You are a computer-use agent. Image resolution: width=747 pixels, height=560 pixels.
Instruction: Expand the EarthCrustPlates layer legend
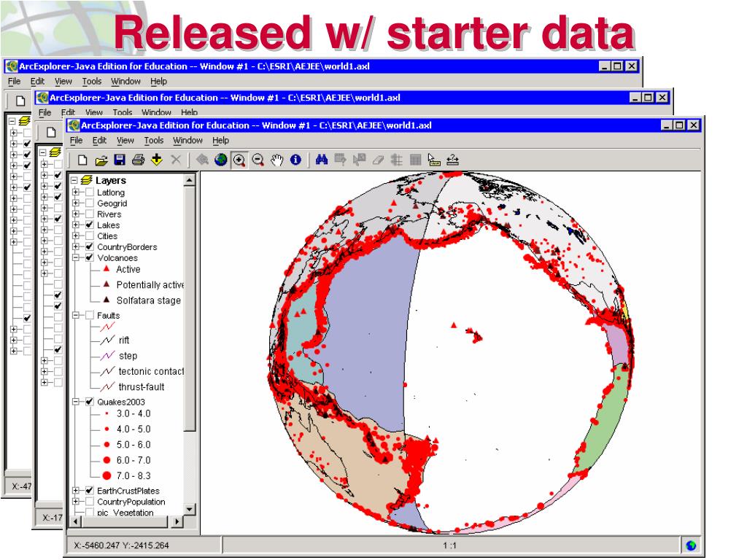point(75,491)
